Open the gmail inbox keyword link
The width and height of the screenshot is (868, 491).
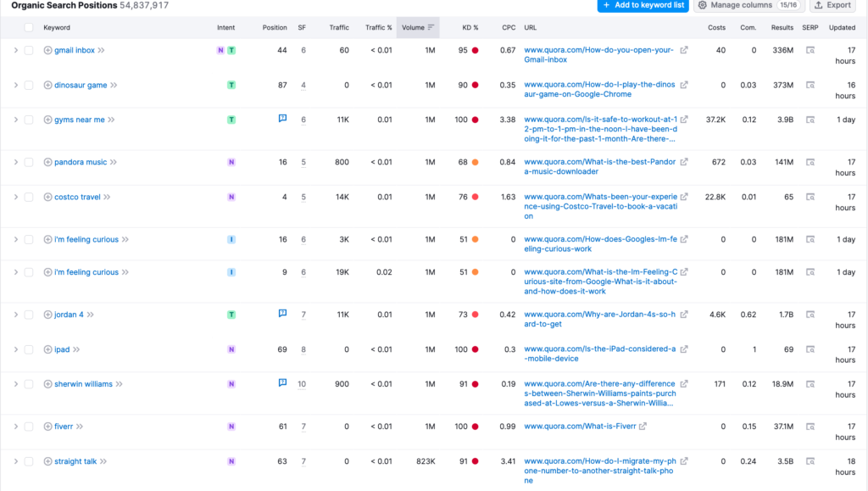click(75, 50)
